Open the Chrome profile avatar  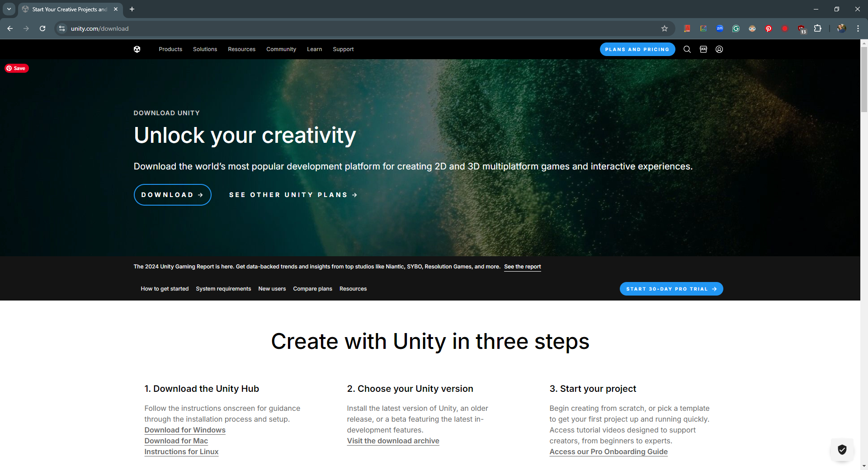click(841, 28)
